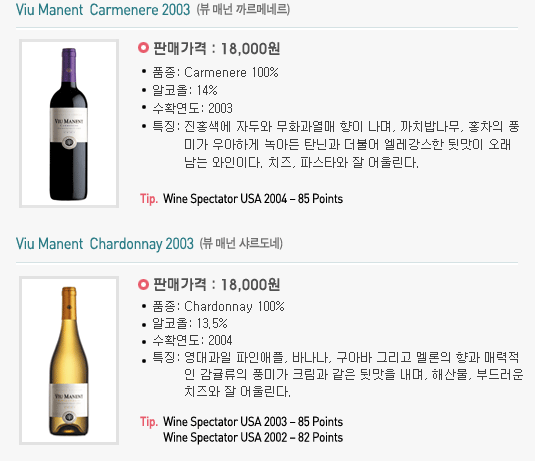
Task: Click Wine Spectator USA 2004 – 85 Points
Action: (253, 199)
